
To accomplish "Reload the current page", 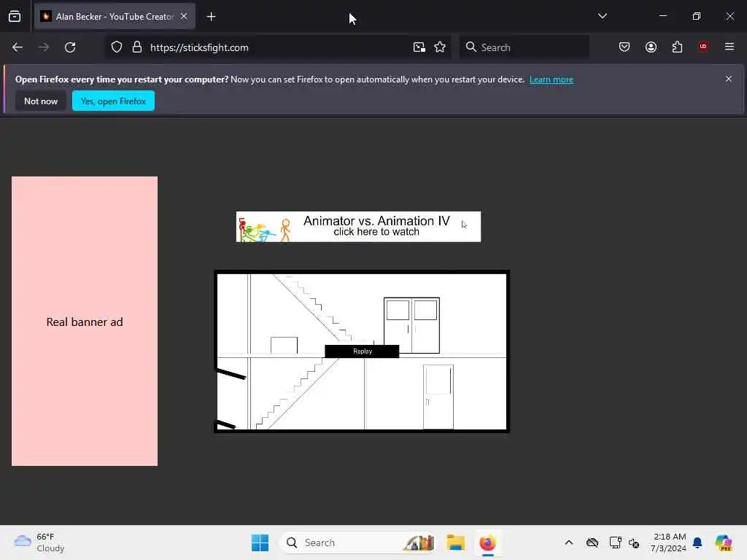I will pos(70,47).
